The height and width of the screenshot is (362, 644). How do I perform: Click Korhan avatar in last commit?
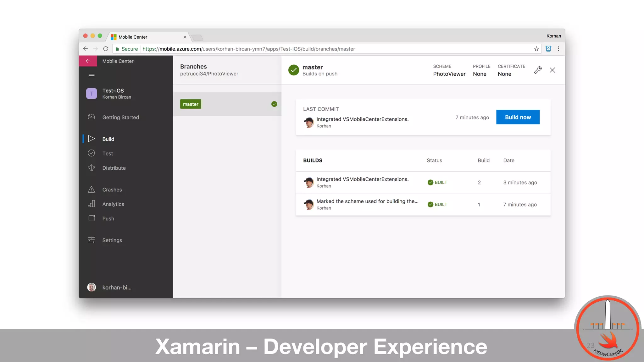(308, 122)
